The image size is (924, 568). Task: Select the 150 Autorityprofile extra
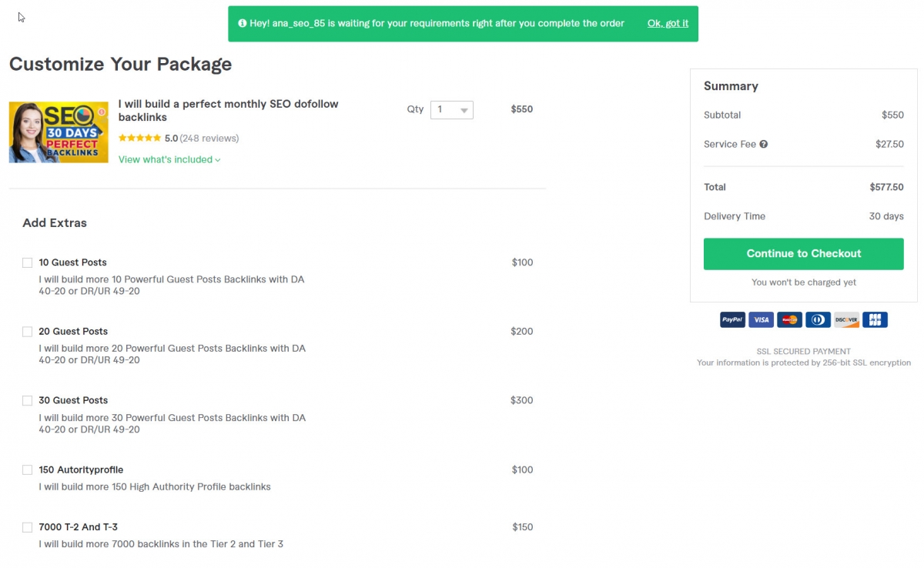click(x=28, y=470)
